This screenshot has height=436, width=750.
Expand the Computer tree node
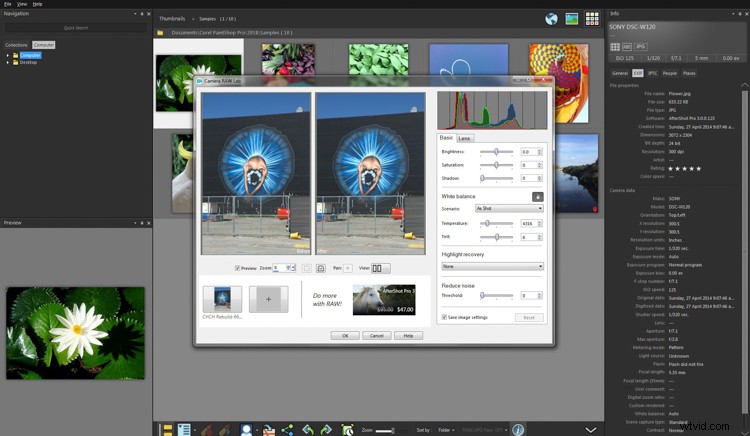click(8, 55)
